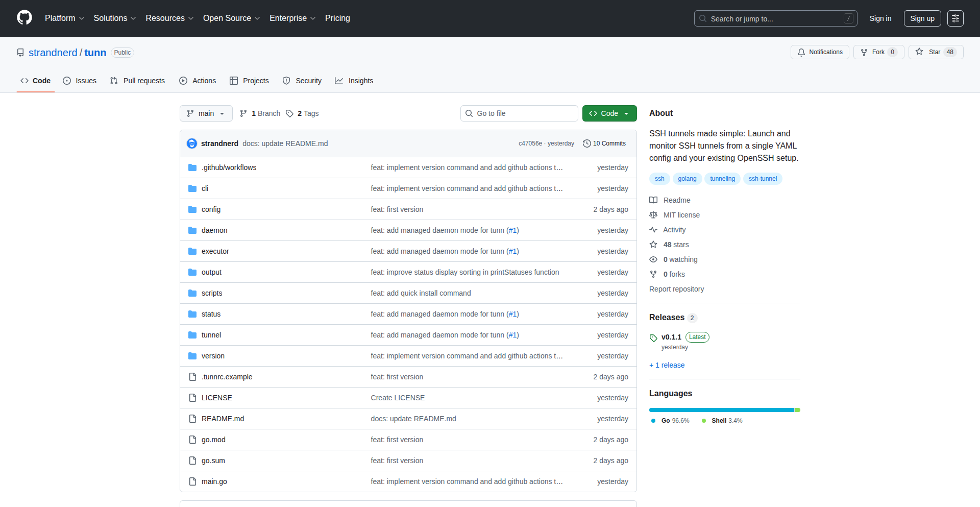Click the bell icon in Notifications button
The height and width of the screenshot is (507, 980).
pyautogui.click(x=801, y=52)
